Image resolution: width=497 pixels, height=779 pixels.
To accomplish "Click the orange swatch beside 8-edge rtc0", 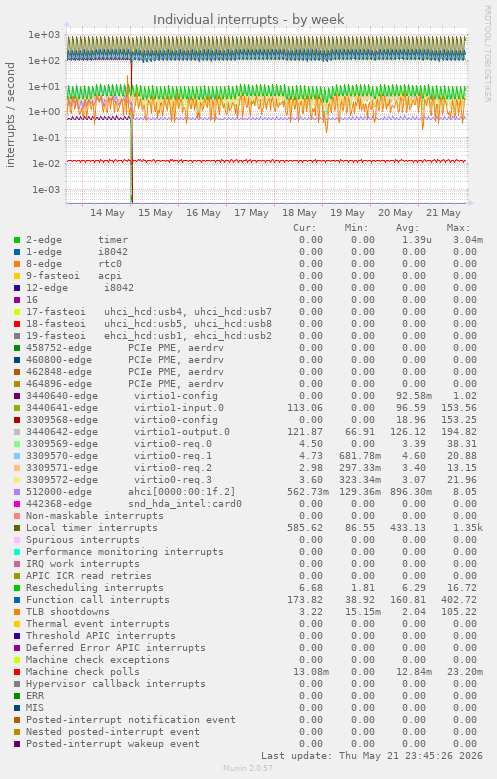I will coord(17,264).
